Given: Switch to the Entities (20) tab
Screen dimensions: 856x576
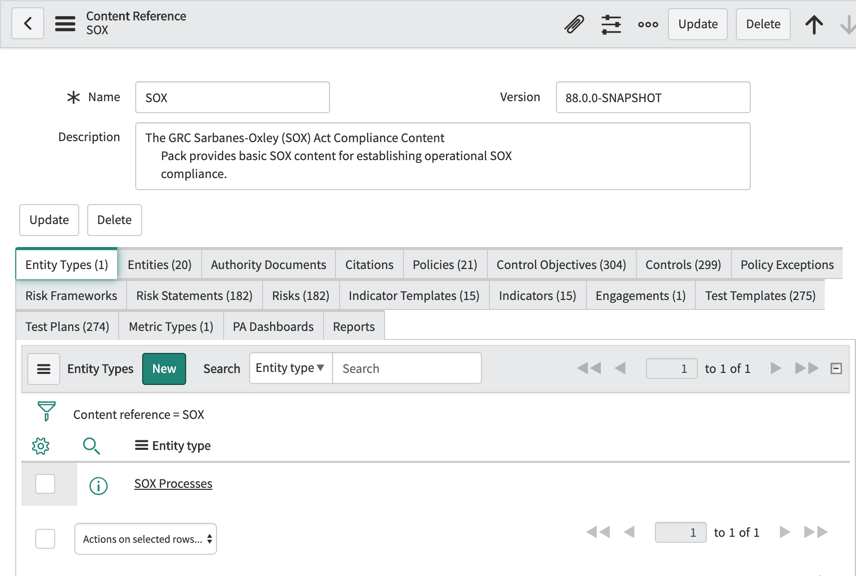Looking at the screenshot, I should click(x=159, y=265).
